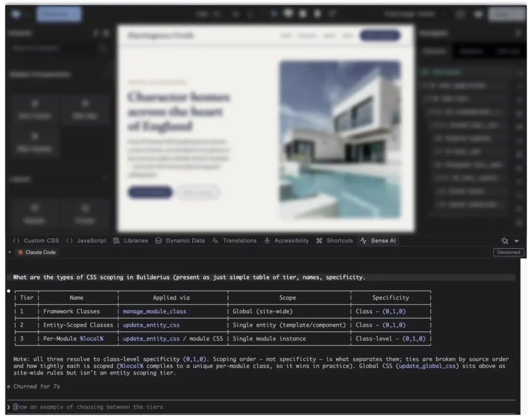This screenshot has height=420, width=532.
Task: Select the Dynamic Data tab
Action: pyautogui.click(x=180, y=241)
